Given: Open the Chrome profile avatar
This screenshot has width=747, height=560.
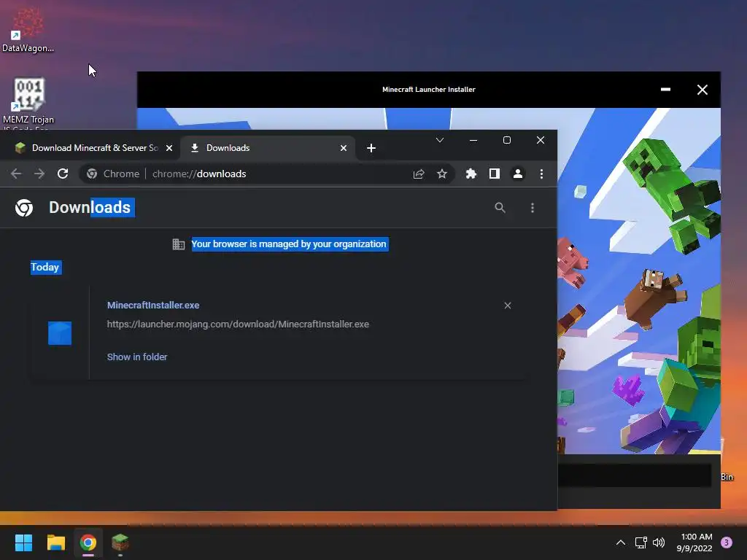Looking at the screenshot, I should (x=518, y=174).
